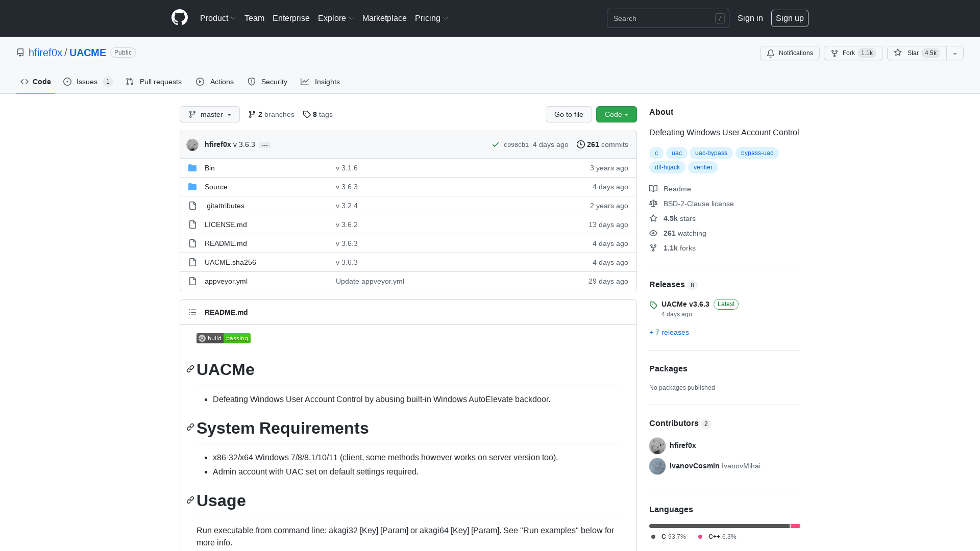This screenshot has width=980, height=551.
Task: Switch to the Code tab
Action: [36, 82]
